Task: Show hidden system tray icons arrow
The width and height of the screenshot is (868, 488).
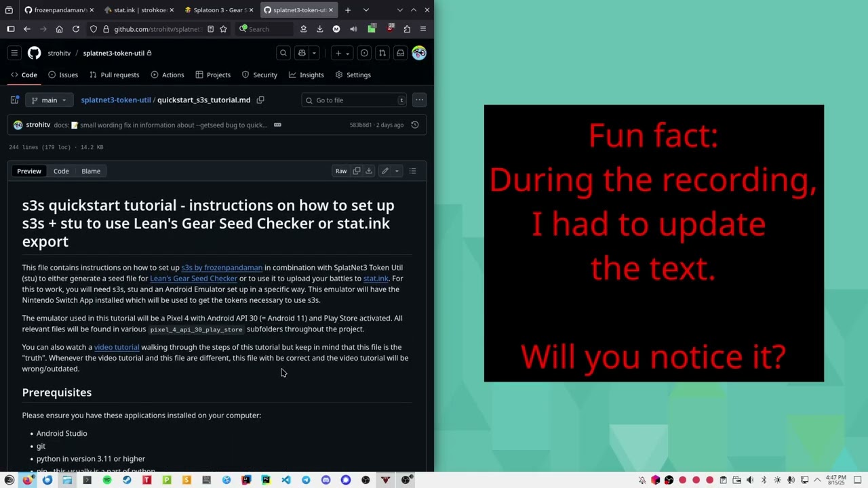Action: (817, 480)
